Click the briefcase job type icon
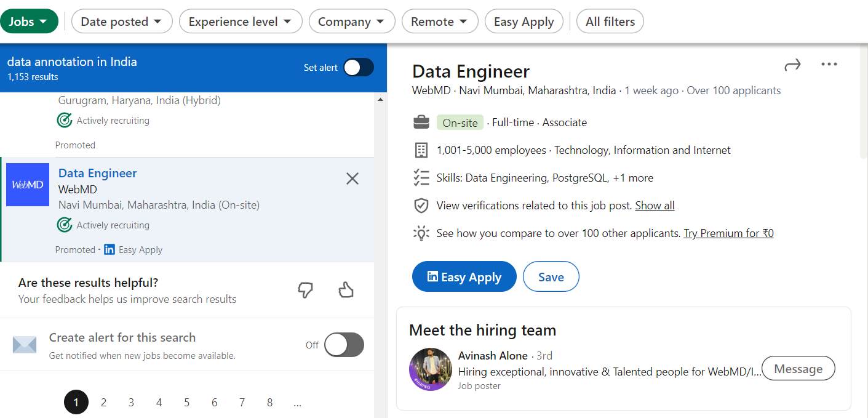 421,123
